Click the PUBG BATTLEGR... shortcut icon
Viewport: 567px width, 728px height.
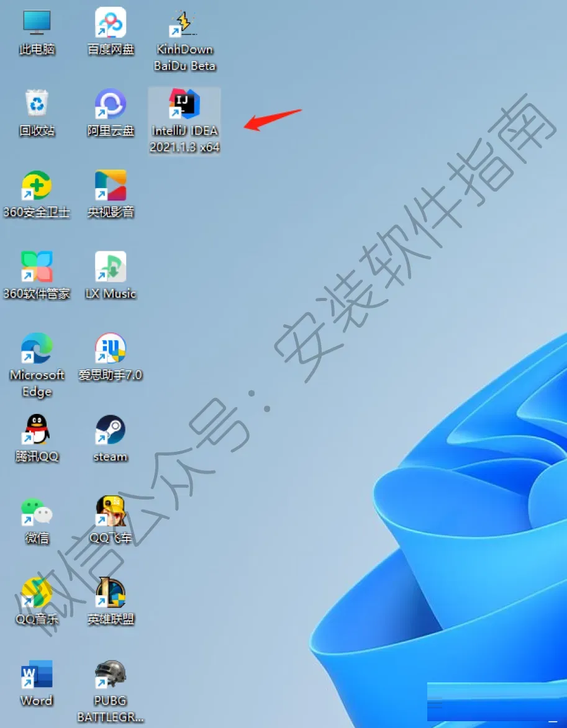[111, 673]
